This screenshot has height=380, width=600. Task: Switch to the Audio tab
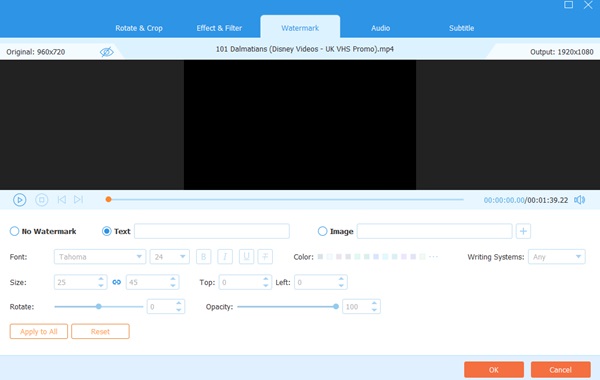point(380,28)
